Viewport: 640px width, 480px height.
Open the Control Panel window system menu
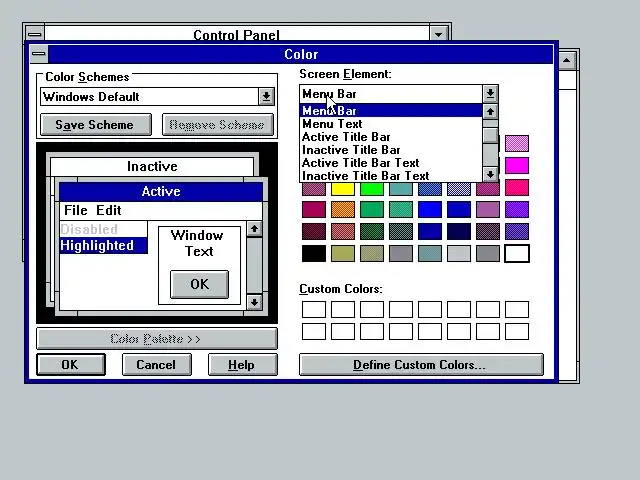pyautogui.click(x=34, y=34)
